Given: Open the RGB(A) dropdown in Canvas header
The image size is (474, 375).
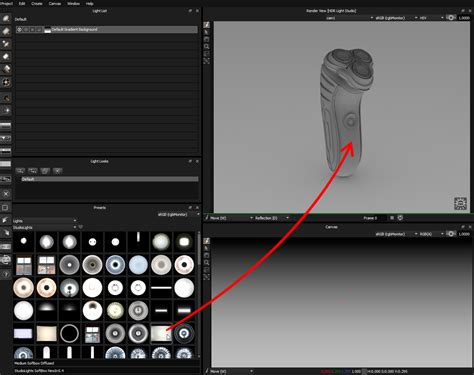Looking at the screenshot, I should (431, 234).
